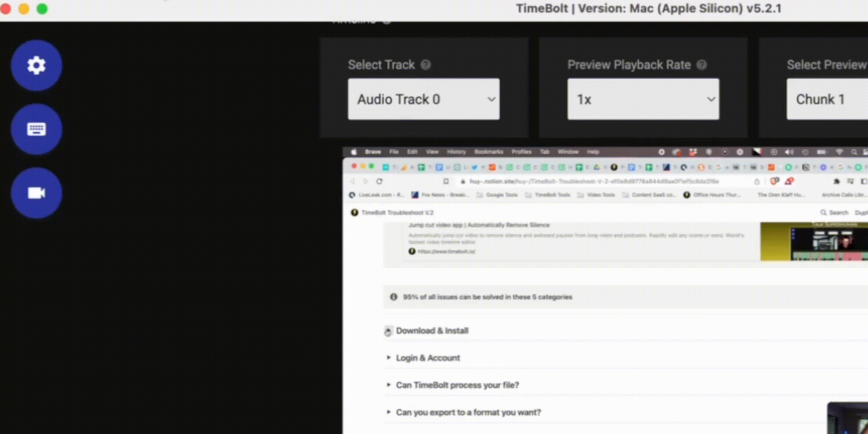The height and width of the screenshot is (434, 868).
Task: Open TimeBolt settings with the gear button
Action: click(x=36, y=65)
